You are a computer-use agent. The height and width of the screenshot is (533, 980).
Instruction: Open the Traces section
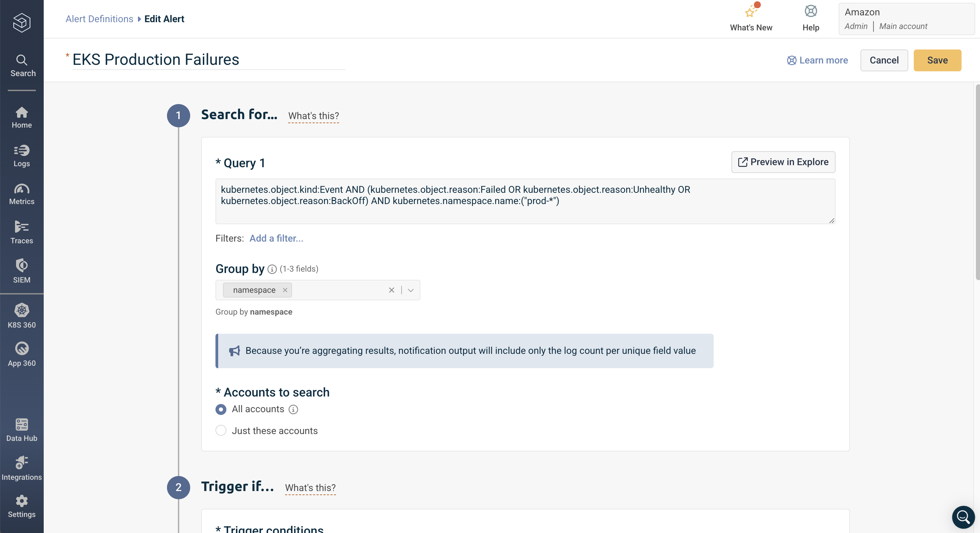[21, 232]
